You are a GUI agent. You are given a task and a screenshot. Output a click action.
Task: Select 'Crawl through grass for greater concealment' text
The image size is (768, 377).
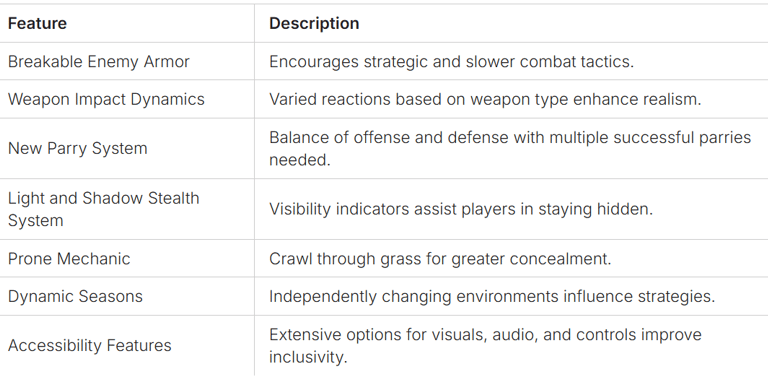coord(440,259)
